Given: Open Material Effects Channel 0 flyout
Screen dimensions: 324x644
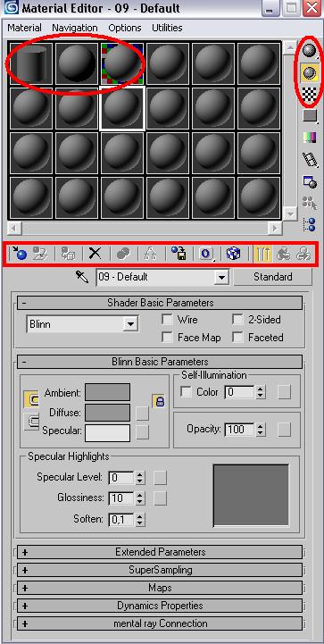Looking at the screenshot, I should [206, 255].
